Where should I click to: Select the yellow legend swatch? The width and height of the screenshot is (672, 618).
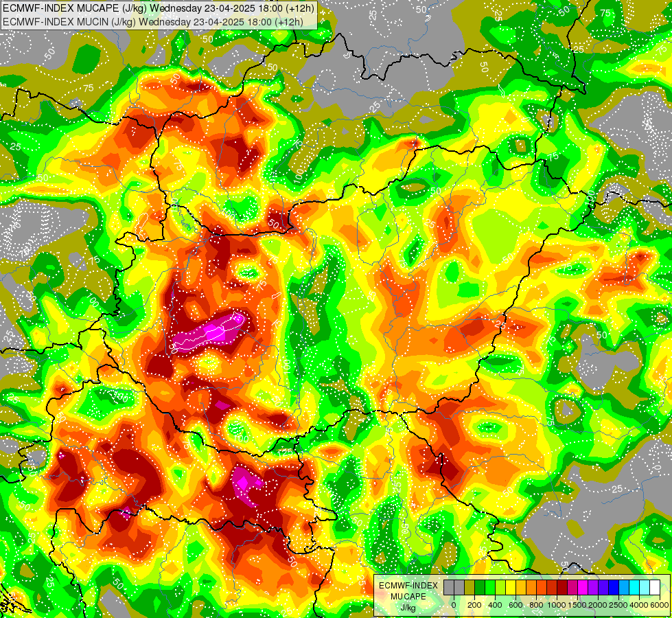pos(511,588)
